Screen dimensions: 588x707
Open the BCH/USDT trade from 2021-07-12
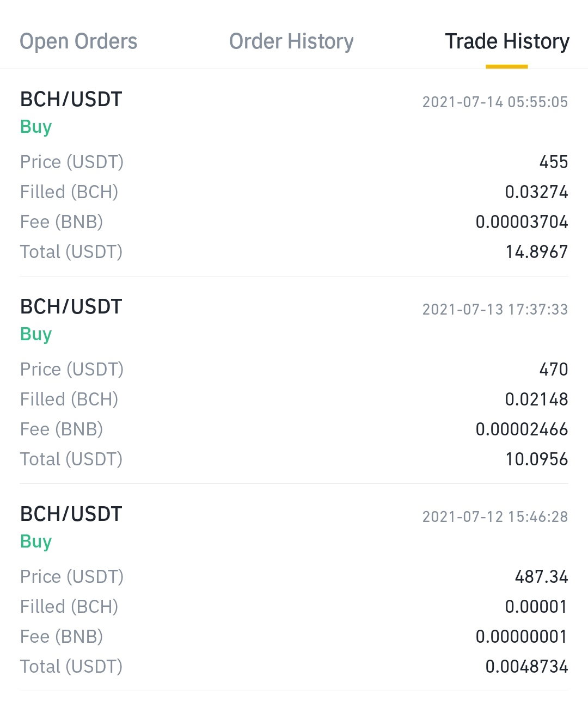294,587
